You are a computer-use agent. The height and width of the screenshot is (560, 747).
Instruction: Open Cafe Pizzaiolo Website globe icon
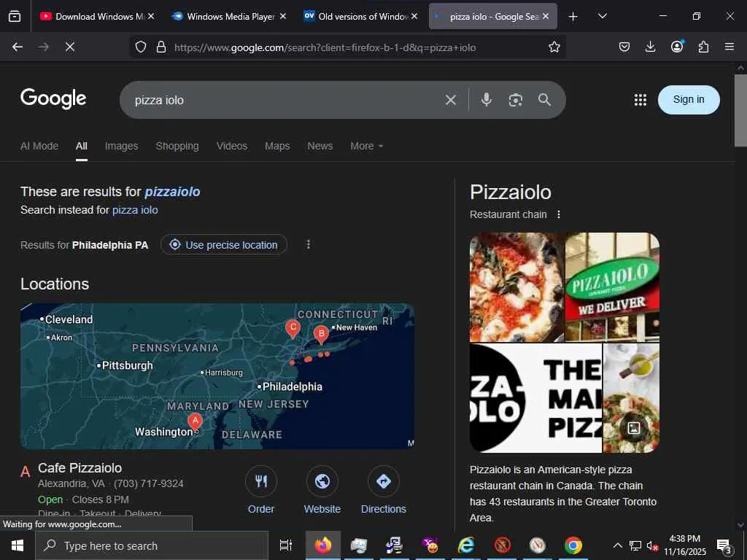[x=322, y=481]
